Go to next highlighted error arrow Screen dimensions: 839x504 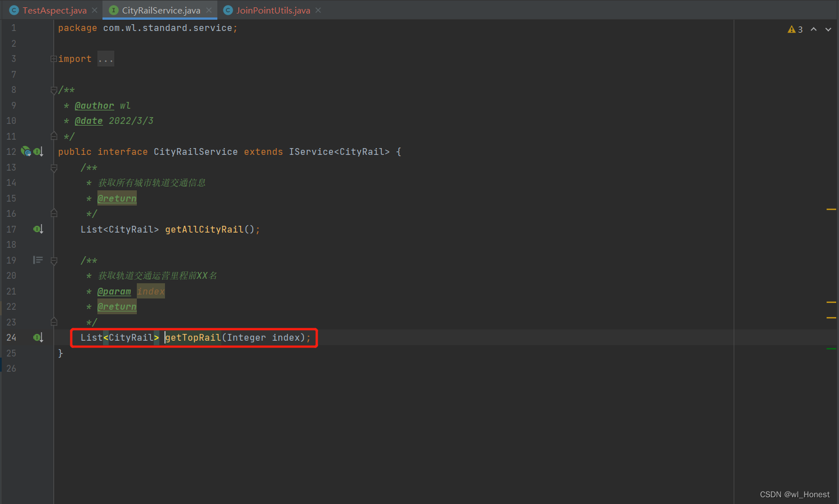(x=828, y=29)
